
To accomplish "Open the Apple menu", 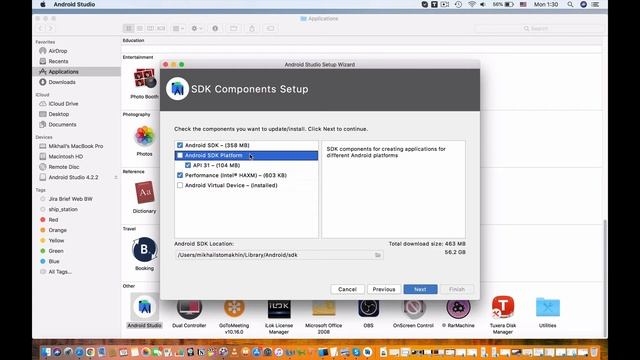I will coord(43,4).
